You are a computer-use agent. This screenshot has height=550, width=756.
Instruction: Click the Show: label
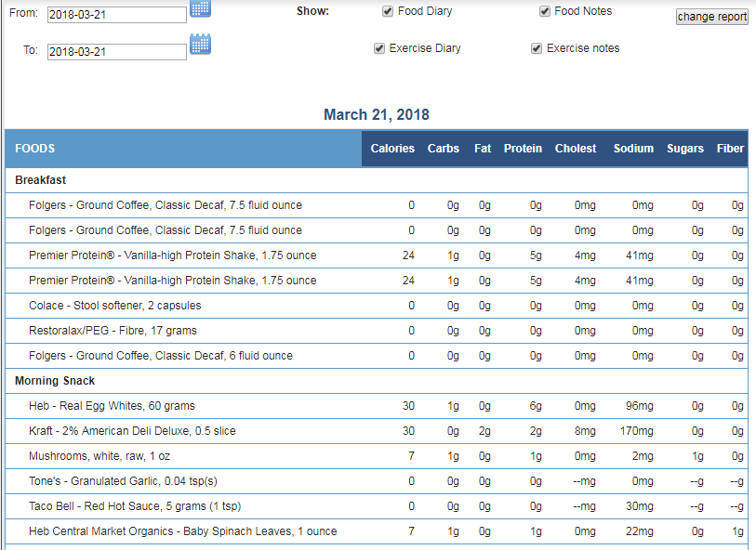click(312, 11)
